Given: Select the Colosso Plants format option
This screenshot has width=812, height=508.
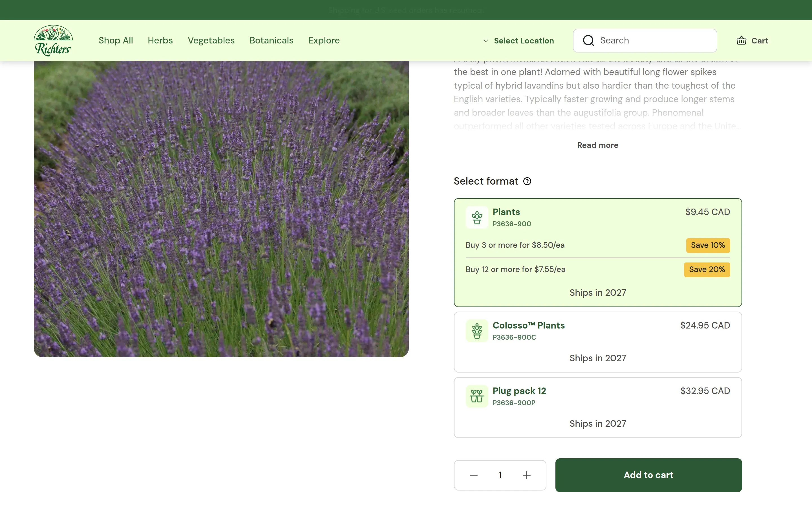Looking at the screenshot, I should point(598,342).
